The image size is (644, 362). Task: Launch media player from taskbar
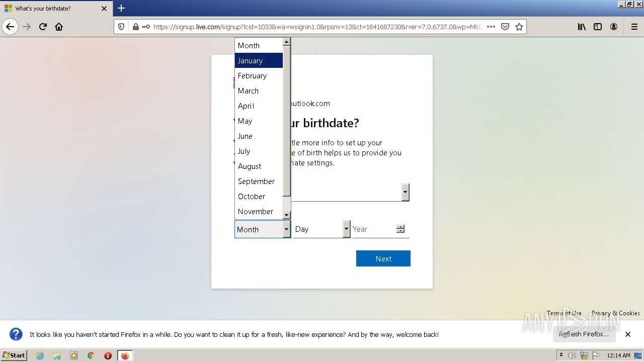(74, 355)
